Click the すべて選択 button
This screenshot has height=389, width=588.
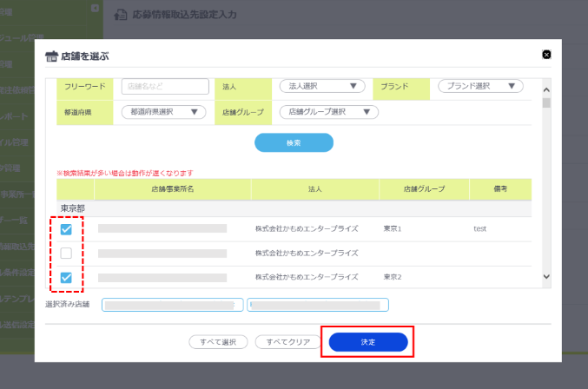coord(218,342)
